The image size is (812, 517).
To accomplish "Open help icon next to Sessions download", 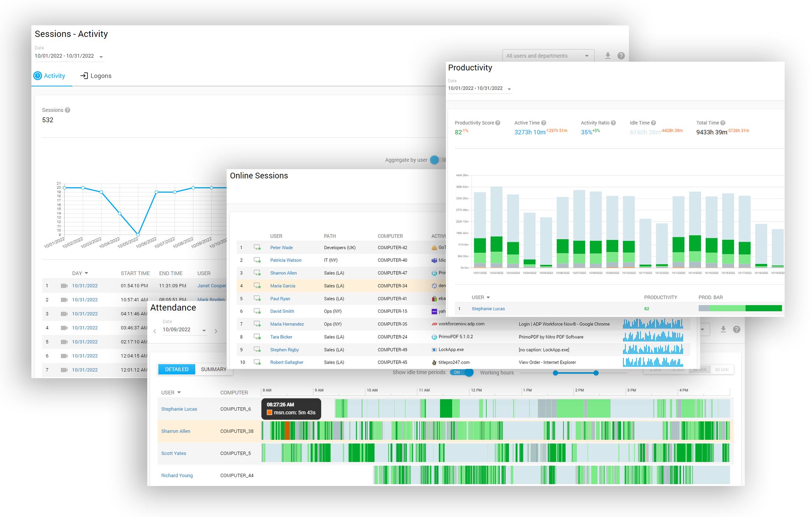I will click(x=621, y=56).
